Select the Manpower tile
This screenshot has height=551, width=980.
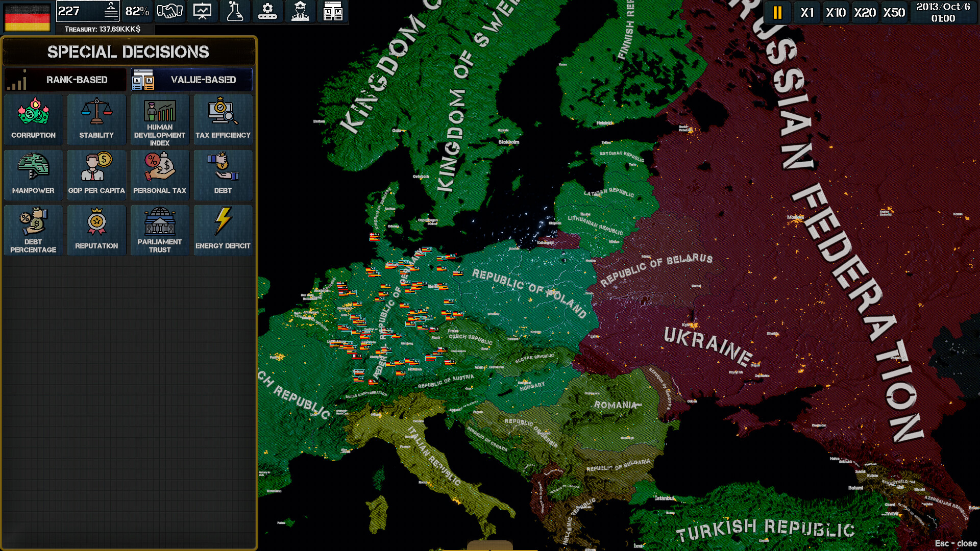[33, 174]
